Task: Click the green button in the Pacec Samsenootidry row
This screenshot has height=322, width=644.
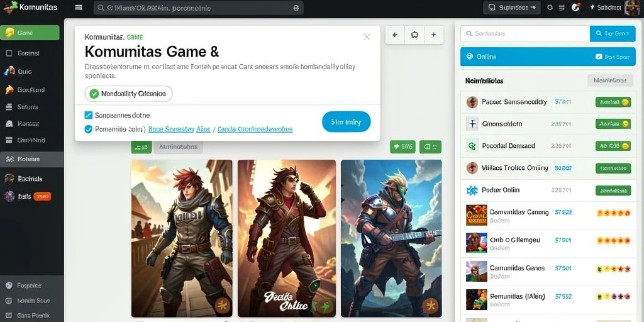Action: pyautogui.click(x=613, y=102)
